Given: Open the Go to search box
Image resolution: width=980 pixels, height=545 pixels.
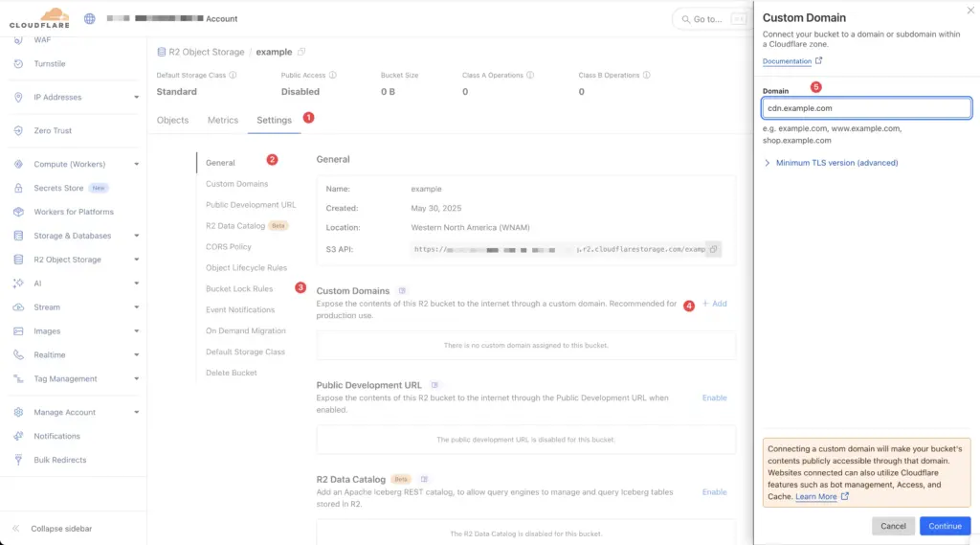Looking at the screenshot, I should point(712,19).
